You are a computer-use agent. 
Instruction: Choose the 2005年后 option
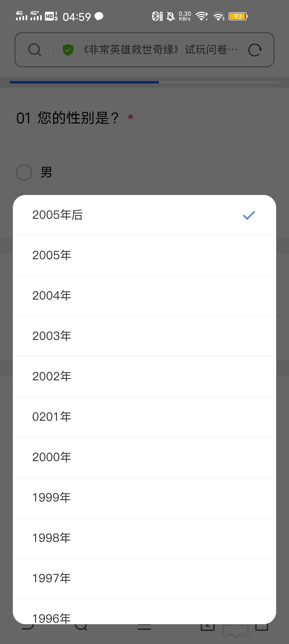(144, 215)
